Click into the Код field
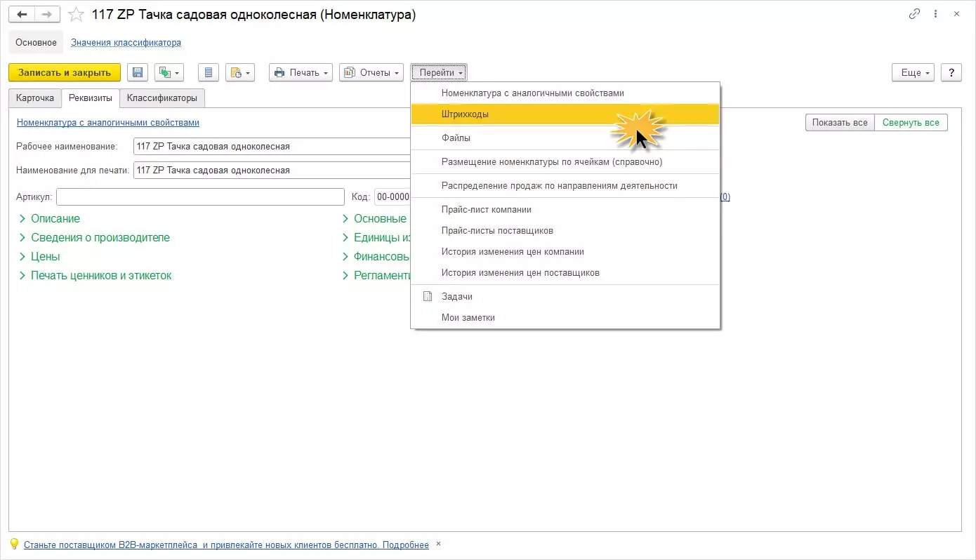The image size is (976, 560). [393, 196]
